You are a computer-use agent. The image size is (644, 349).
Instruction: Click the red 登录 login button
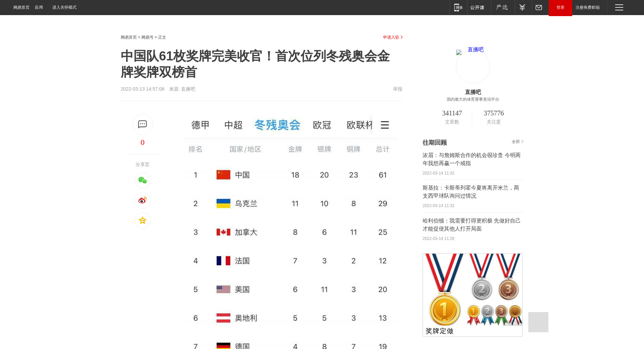coord(560,7)
